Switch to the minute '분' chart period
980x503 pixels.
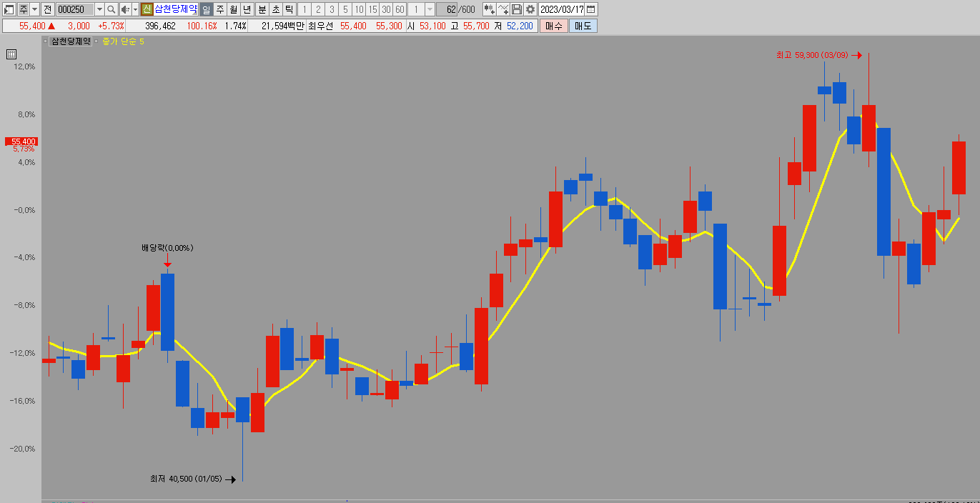click(262, 9)
